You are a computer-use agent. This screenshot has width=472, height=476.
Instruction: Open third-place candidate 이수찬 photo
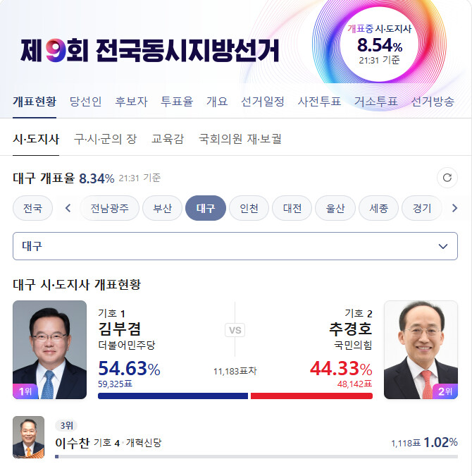(x=28, y=437)
